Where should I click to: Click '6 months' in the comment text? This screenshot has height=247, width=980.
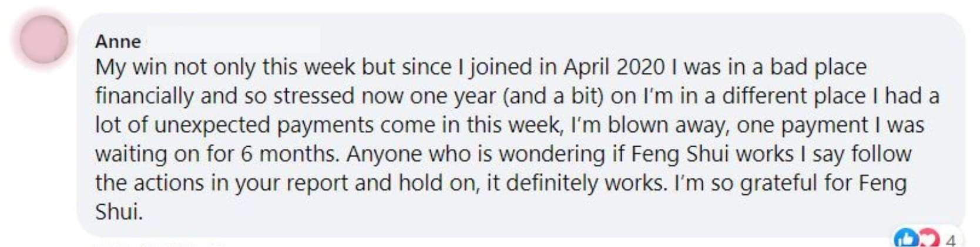290,154
